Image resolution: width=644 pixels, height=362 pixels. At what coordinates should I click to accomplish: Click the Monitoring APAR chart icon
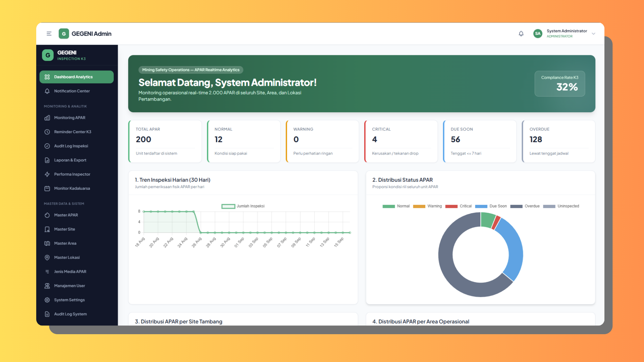point(47,118)
